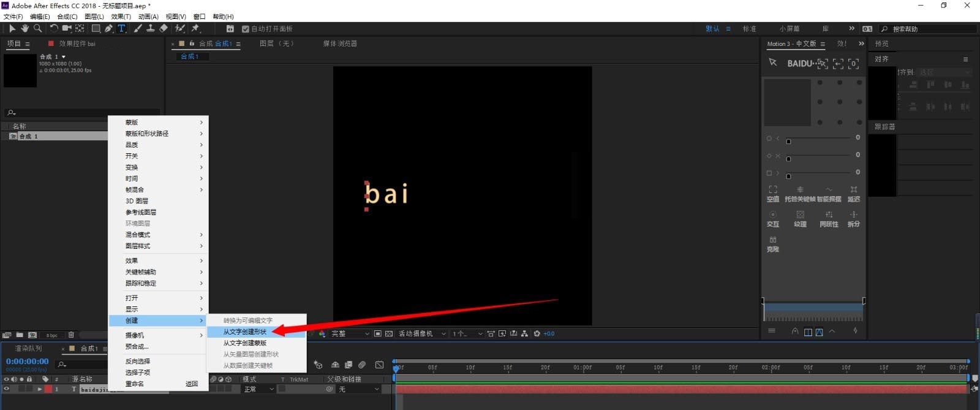This screenshot has width=980, height=410.
Task: Toggle visibility eye of layer 1
Action: click(x=7, y=389)
